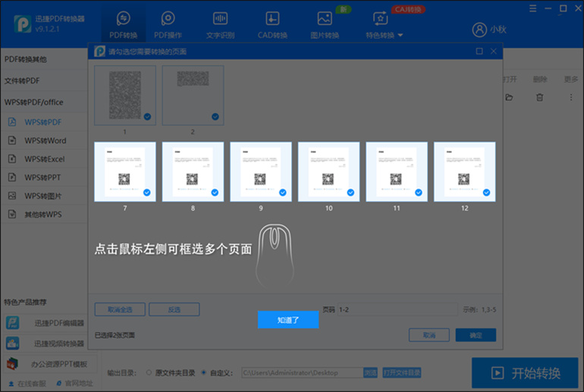
Task: Click the 小秋 user avatar icon
Action: (479, 30)
